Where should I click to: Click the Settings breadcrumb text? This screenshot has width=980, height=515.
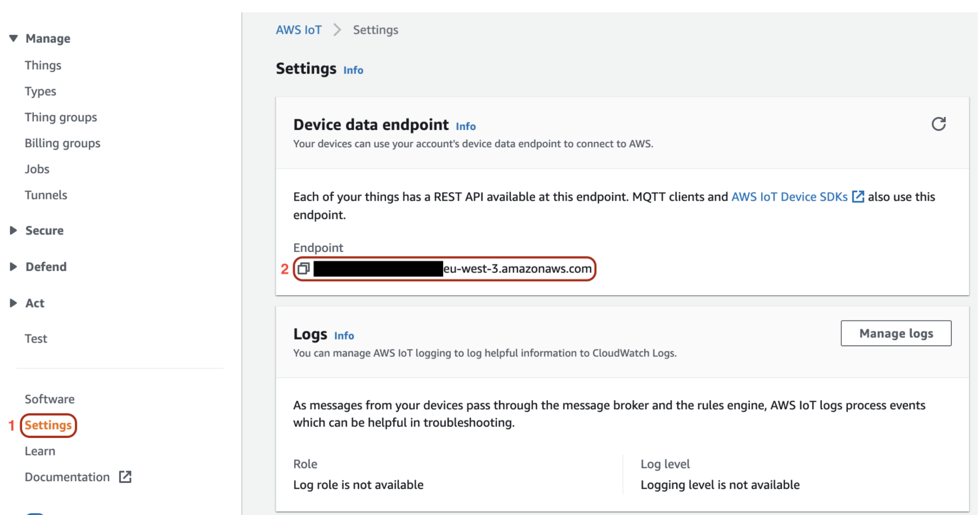(x=376, y=30)
